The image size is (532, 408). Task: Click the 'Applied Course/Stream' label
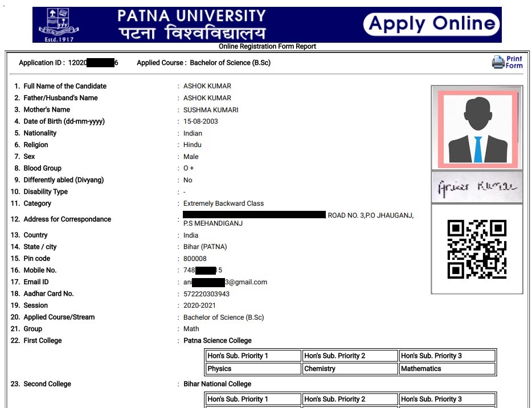(59, 317)
